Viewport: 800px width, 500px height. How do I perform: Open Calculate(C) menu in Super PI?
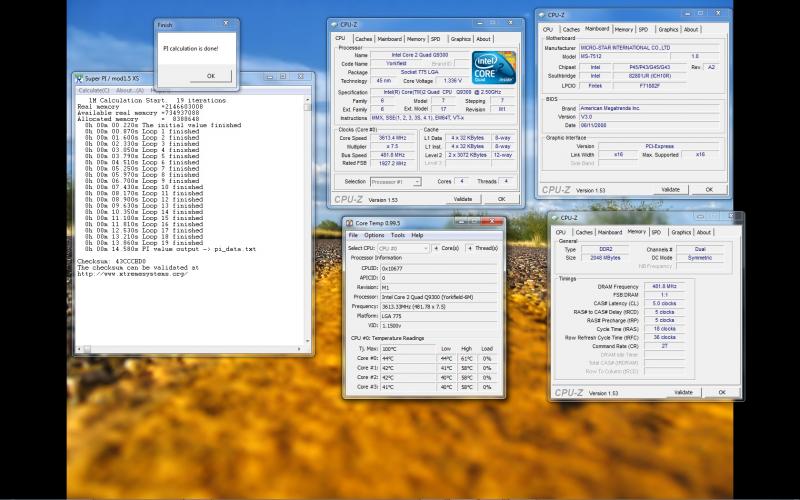tap(93, 90)
